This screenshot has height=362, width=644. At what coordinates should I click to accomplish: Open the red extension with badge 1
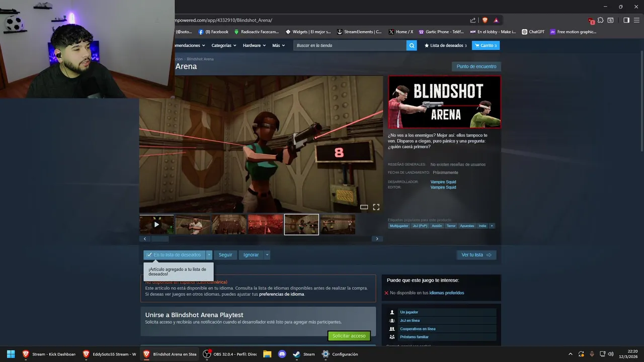pos(591,21)
